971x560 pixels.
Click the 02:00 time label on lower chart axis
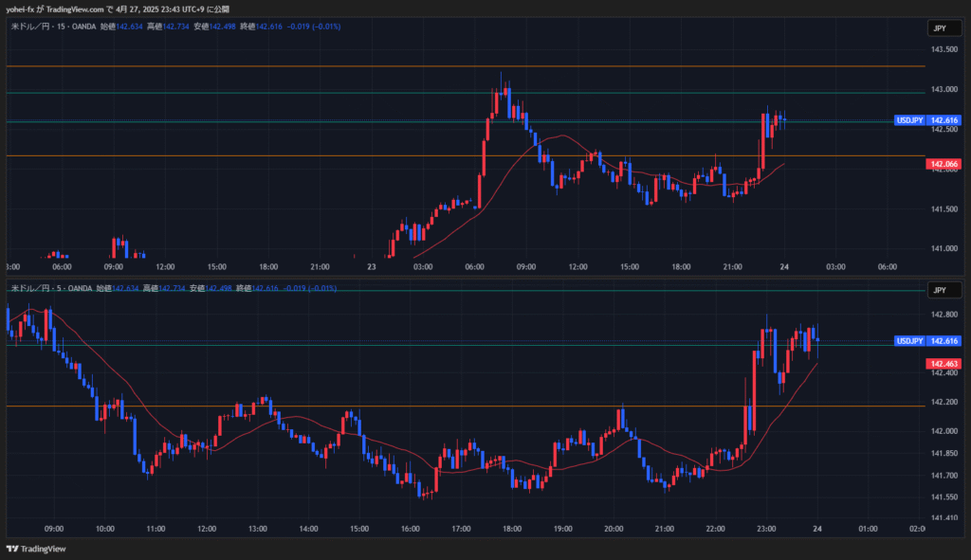pos(916,529)
